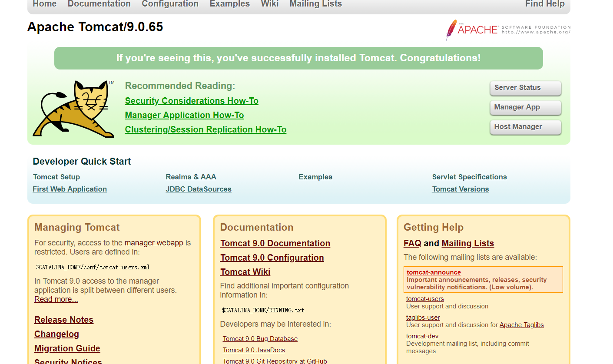Click Find Help in the navigation bar

click(x=545, y=4)
